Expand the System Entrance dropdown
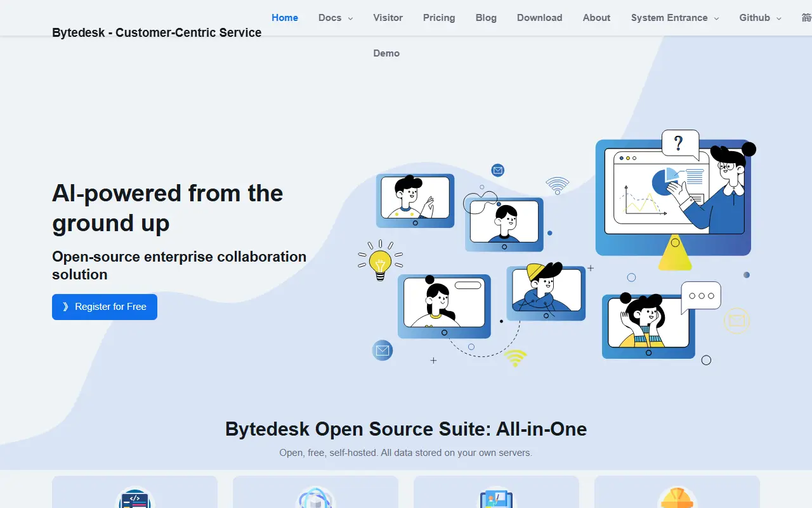This screenshot has height=508, width=812. [675, 18]
